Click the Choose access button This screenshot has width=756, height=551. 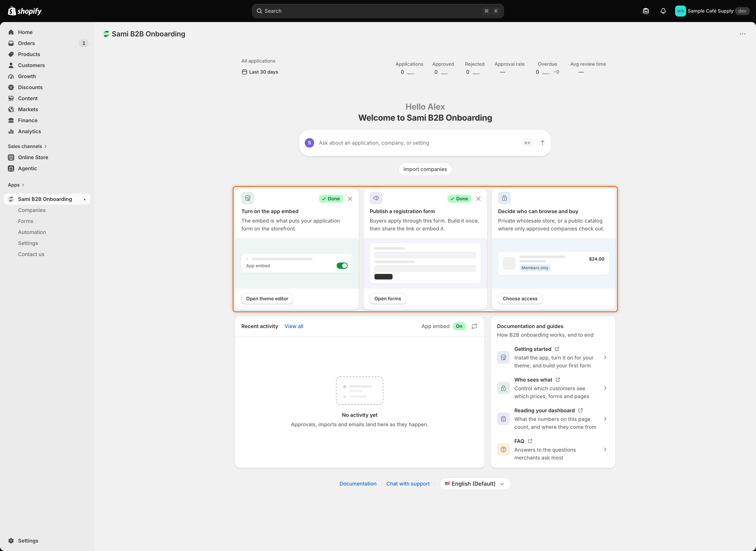520,299
